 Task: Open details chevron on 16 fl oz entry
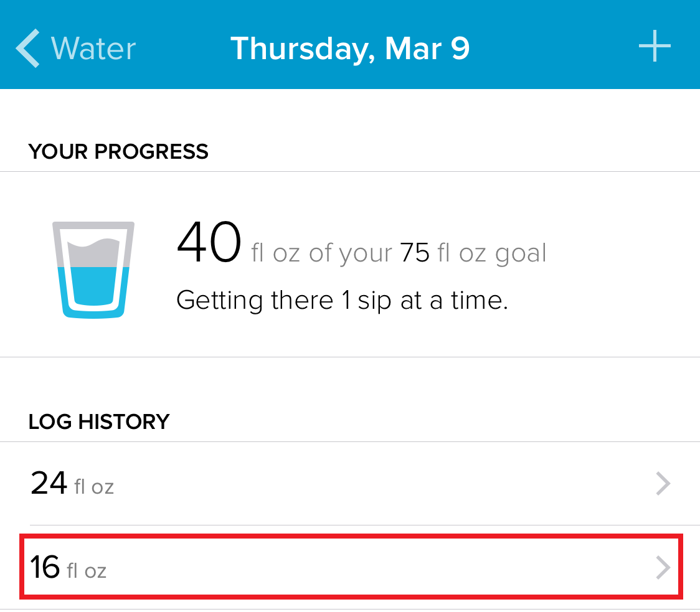[x=663, y=568]
